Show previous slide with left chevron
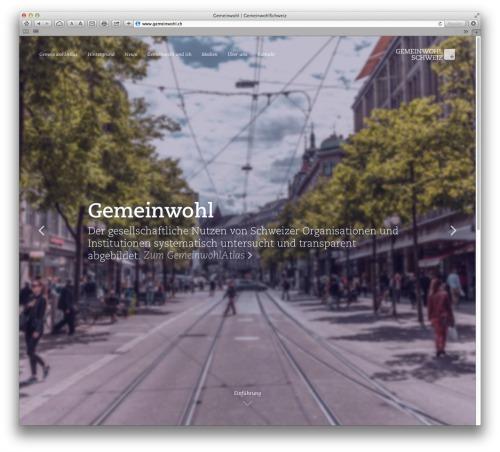This screenshot has height=452, width=500. pos(42,231)
